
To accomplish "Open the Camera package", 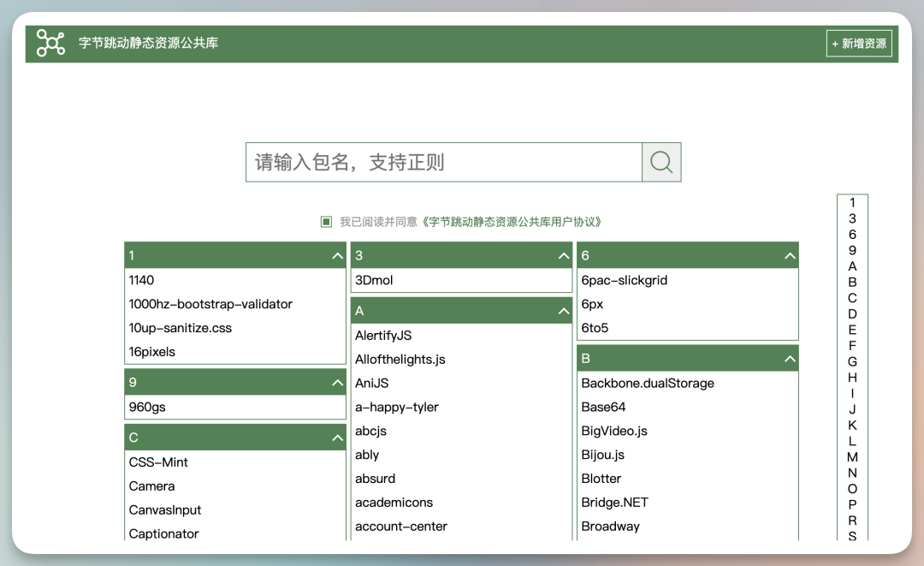I will 151,486.
